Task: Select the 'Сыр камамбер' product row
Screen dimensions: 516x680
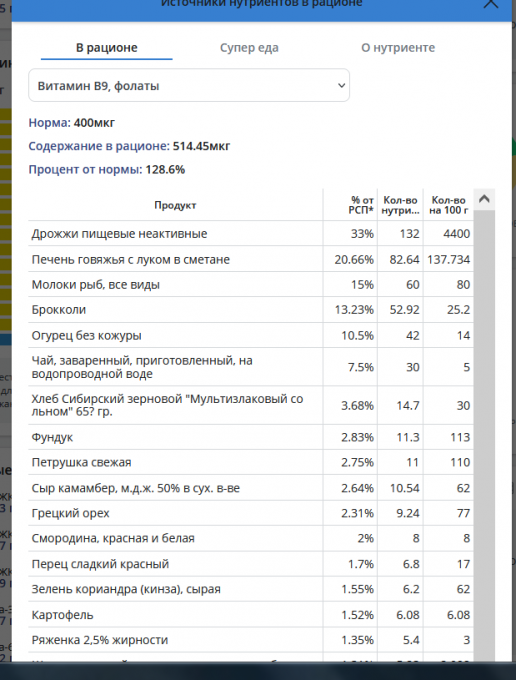Action: [x=251, y=488]
